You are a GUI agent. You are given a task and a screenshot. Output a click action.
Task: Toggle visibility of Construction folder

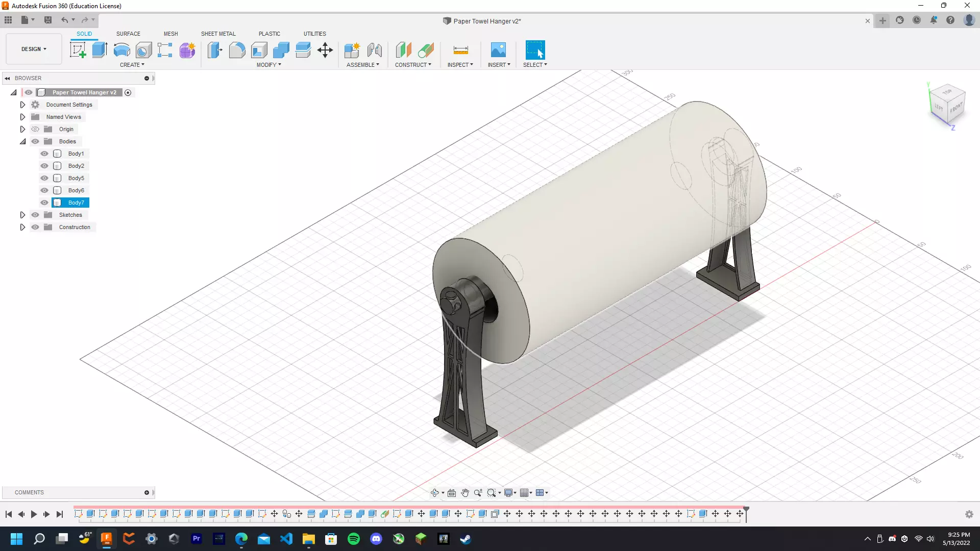click(x=35, y=227)
